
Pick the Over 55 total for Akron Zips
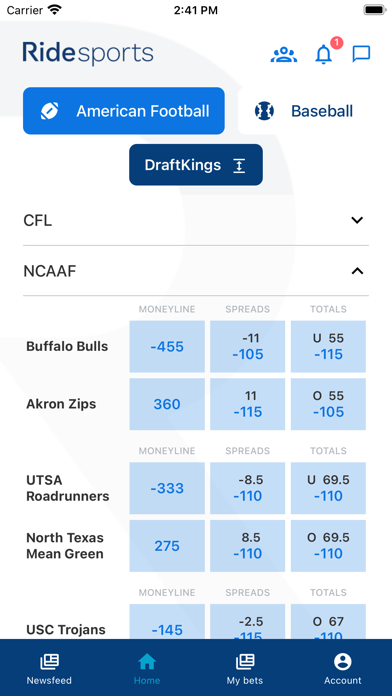tap(329, 404)
